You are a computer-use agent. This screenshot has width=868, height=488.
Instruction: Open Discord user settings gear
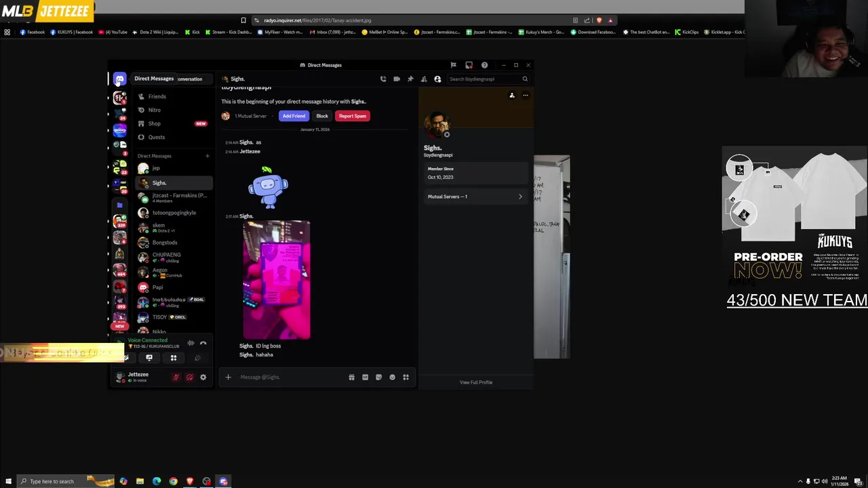click(x=203, y=378)
